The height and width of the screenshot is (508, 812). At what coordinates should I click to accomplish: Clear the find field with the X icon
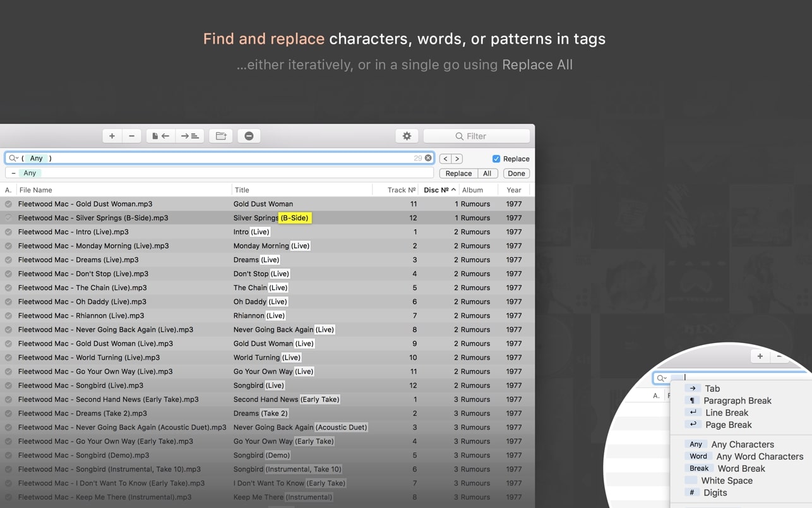pos(428,158)
